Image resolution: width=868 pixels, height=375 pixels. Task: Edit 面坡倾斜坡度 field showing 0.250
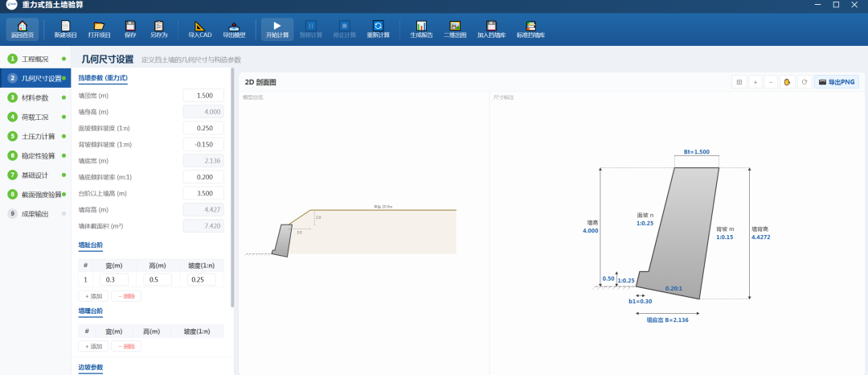tap(203, 128)
